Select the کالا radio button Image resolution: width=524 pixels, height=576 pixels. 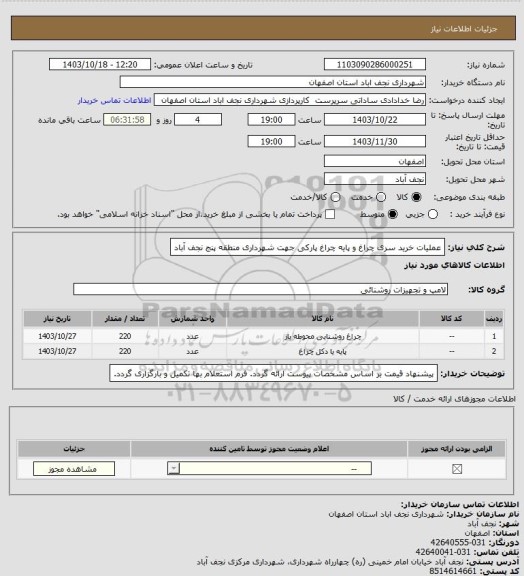pyautogui.click(x=416, y=197)
